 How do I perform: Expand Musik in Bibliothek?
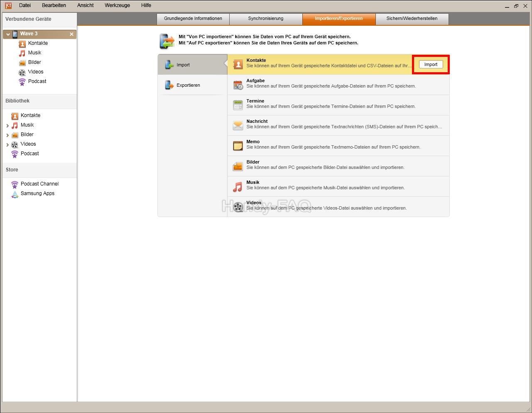point(7,125)
